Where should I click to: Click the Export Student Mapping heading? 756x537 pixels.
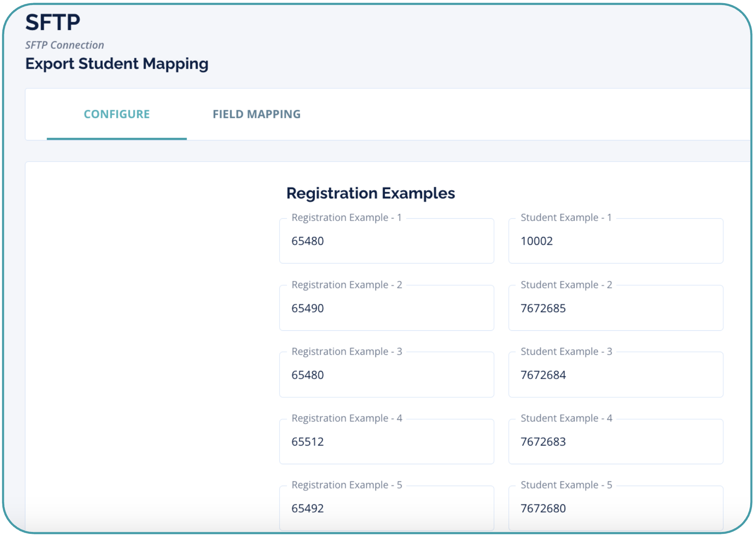(117, 64)
